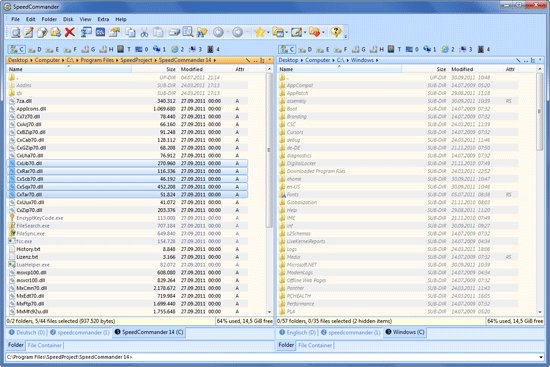Select FileSearch.exe in left panel

pos(128,226)
